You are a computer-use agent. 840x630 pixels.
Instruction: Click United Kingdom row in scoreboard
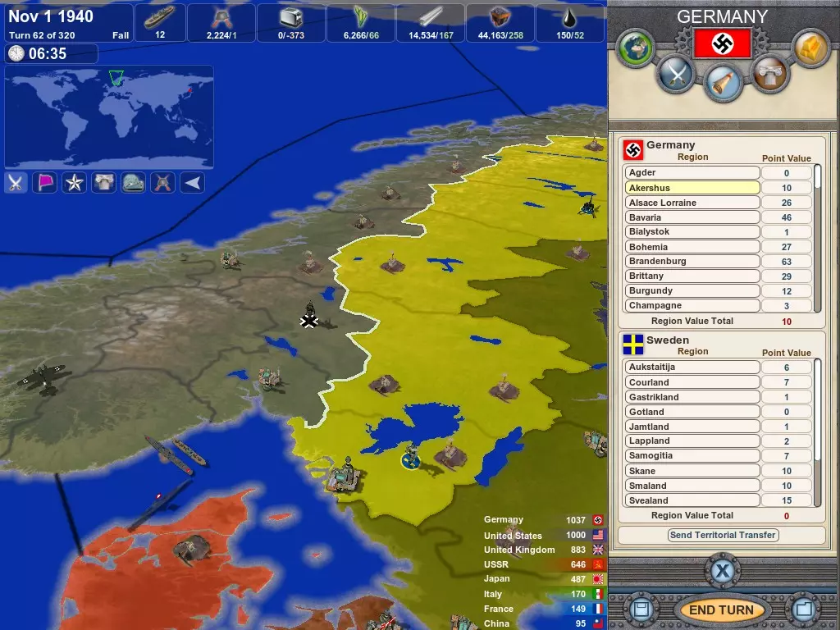pos(543,550)
